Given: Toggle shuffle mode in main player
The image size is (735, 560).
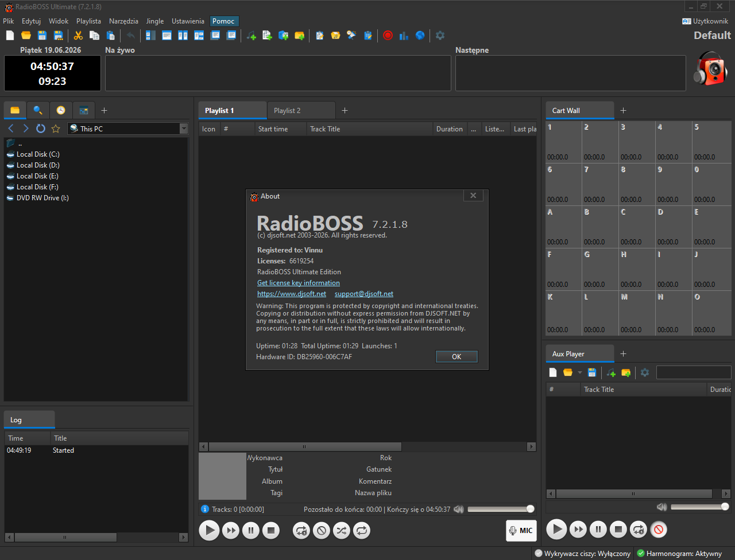Looking at the screenshot, I should 342,531.
